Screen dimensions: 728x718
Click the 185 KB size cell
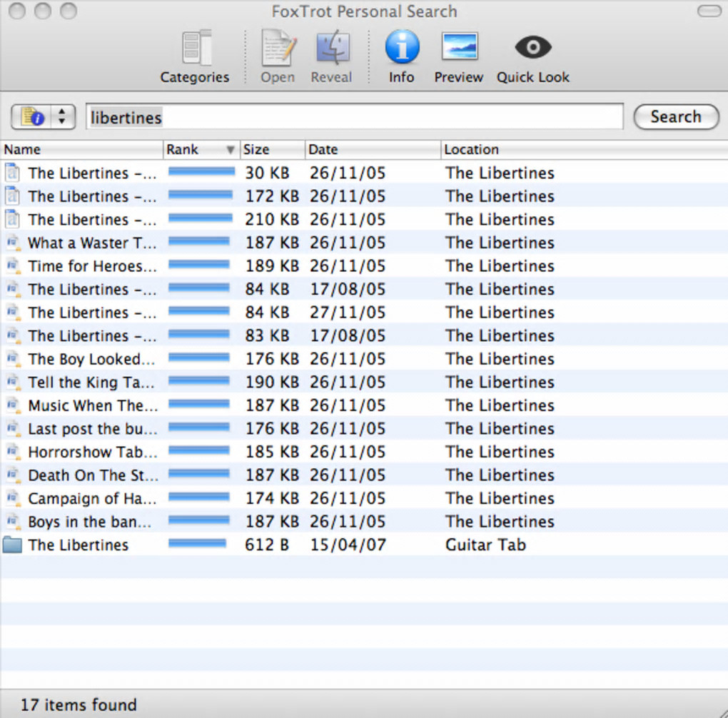272,451
